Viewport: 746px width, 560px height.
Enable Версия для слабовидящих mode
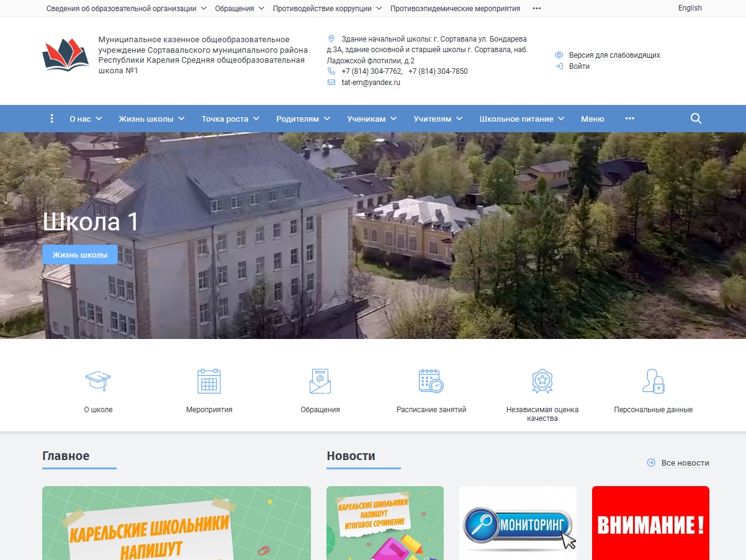(x=615, y=55)
